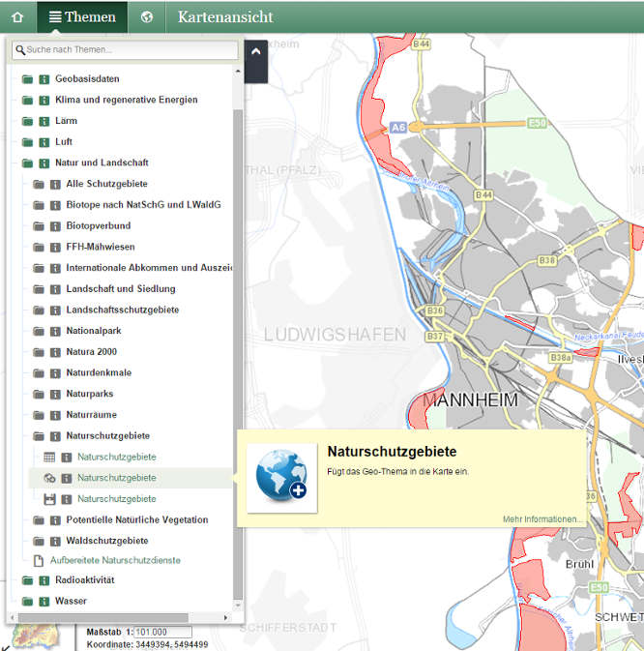Image resolution: width=644 pixels, height=651 pixels.
Task: Expand the Radioaktivität folder
Action: coord(27,580)
